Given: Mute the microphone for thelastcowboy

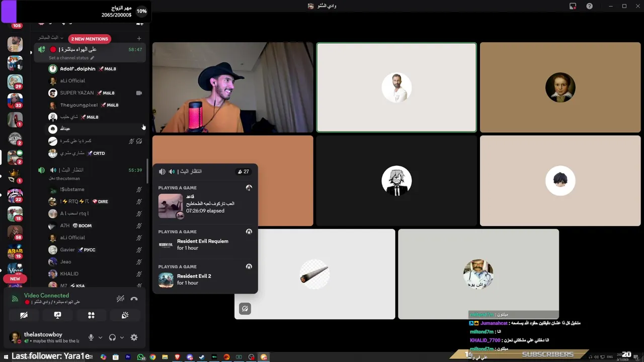Looking at the screenshot, I should coord(91,337).
